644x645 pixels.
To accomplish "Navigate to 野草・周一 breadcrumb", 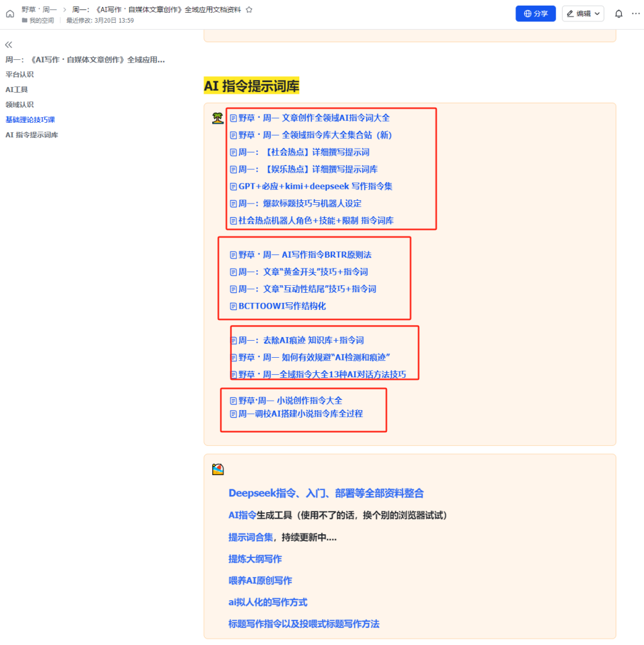I will tap(39, 9).
